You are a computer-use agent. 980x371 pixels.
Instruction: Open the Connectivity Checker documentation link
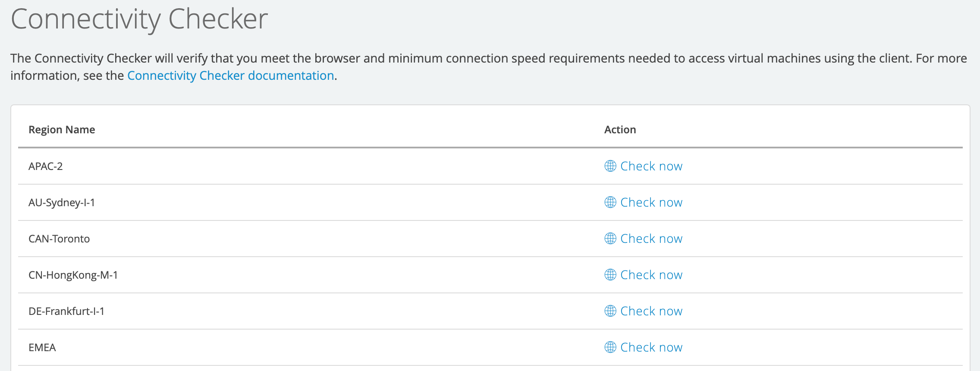pos(230,75)
